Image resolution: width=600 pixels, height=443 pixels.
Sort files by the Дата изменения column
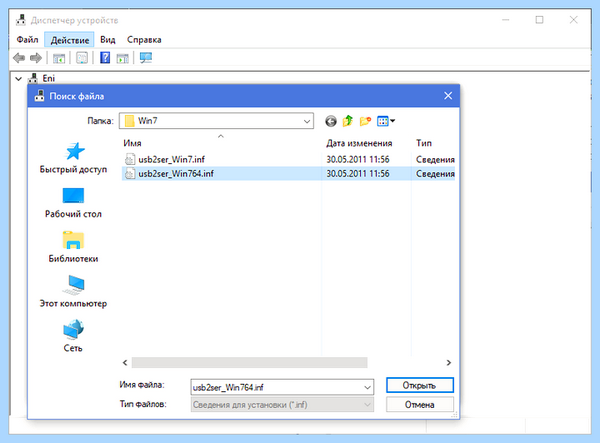359,143
